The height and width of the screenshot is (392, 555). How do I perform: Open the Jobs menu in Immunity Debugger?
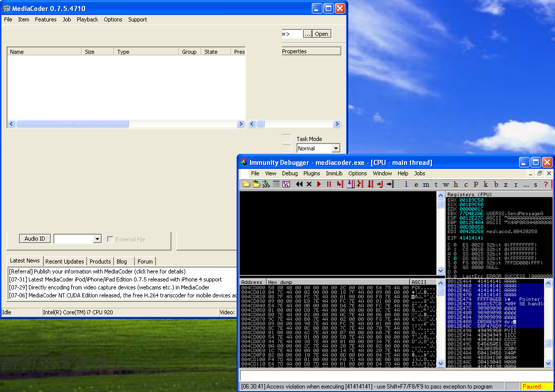(x=420, y=173)
